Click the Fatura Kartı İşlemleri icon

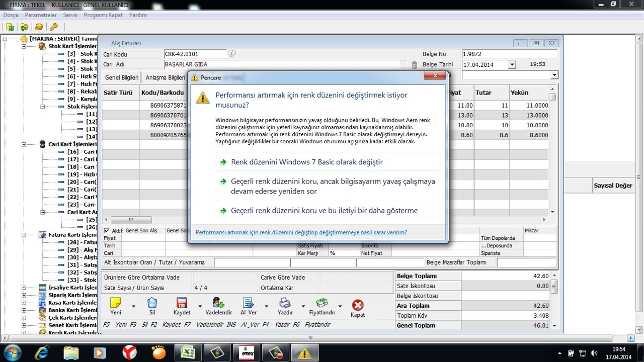(42, 235)
